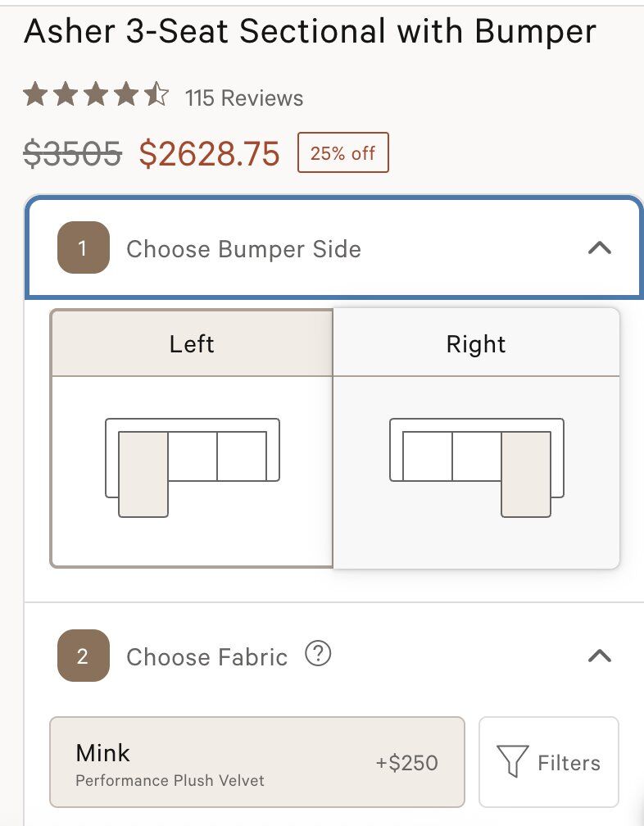The image size is (644, 826).
Task: Select the Left bumper side option
Action: [192, 343]
